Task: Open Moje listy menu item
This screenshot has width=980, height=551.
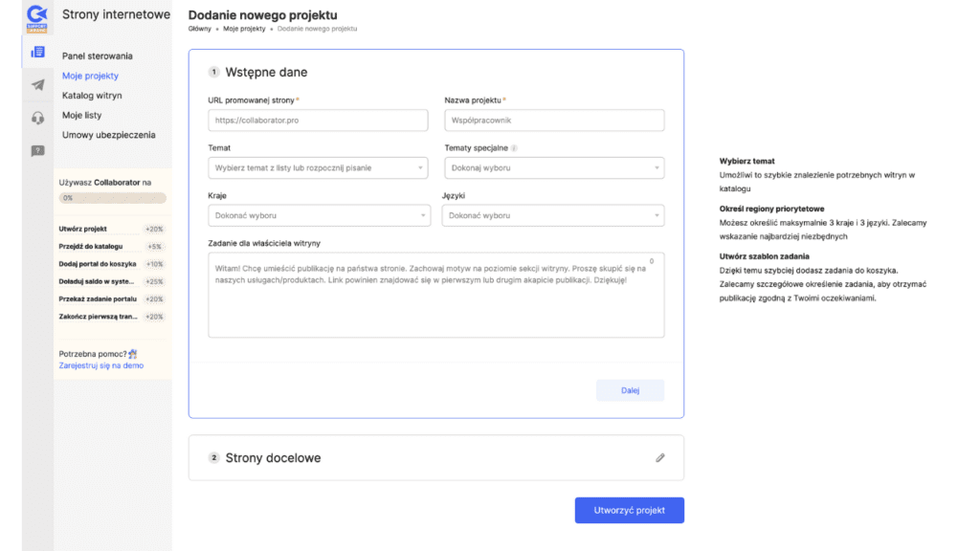Action: pyautogui.click(x=82, y=115)
